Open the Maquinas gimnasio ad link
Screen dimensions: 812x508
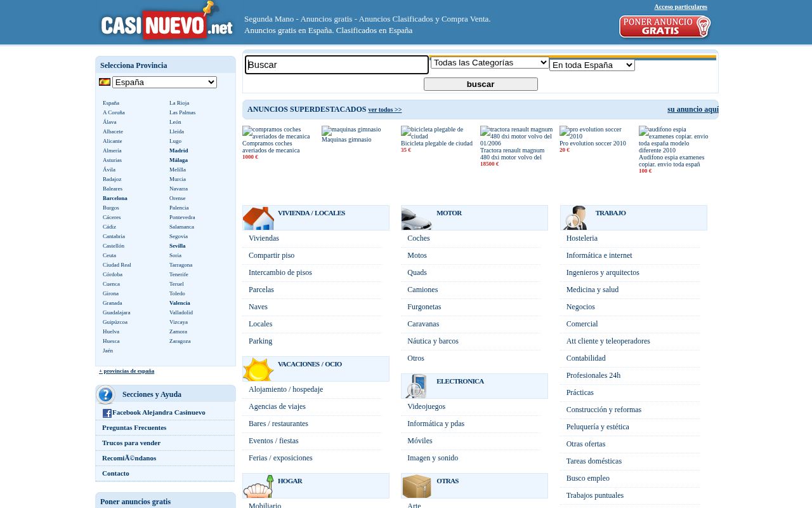point(346,140)
